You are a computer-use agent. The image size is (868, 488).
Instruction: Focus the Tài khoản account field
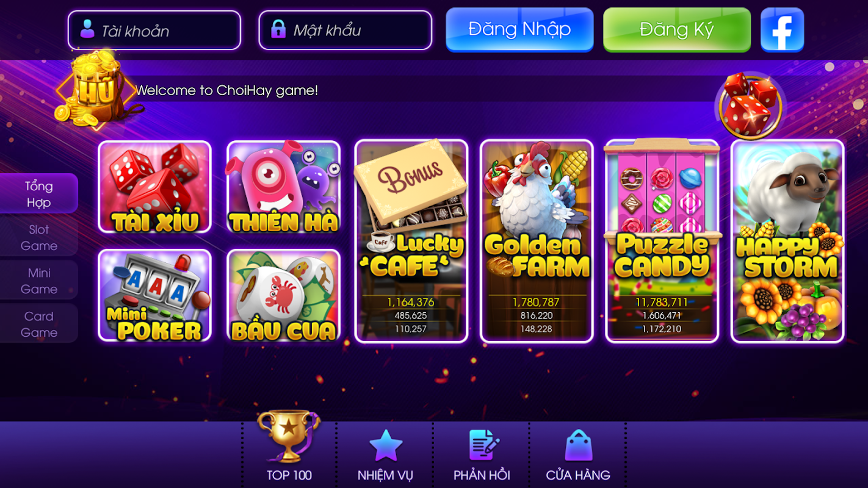154,30
